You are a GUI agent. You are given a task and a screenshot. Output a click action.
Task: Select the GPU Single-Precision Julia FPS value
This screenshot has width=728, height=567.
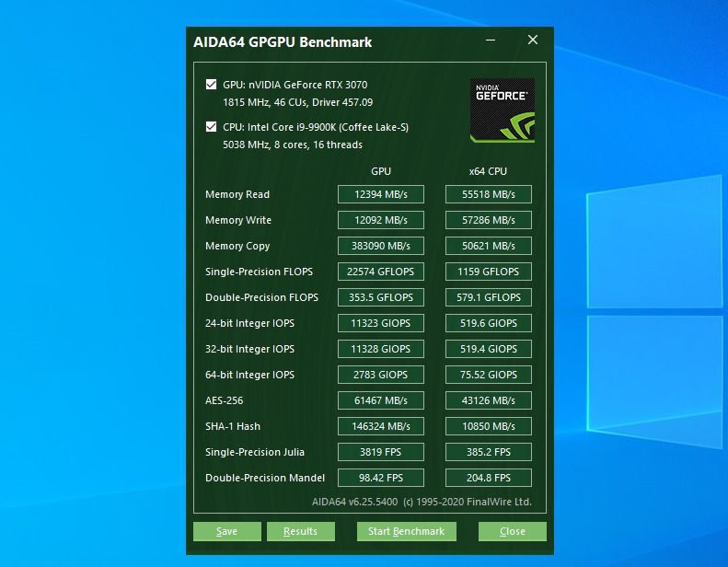click(x=380, y=452)
